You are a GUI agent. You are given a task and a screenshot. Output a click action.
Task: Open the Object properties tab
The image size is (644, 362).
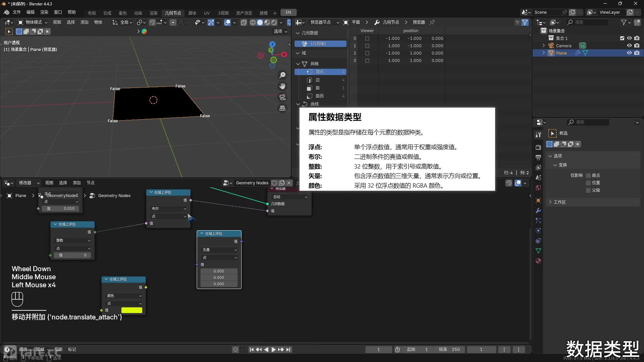pyautogui.click(x=538, y=200)
